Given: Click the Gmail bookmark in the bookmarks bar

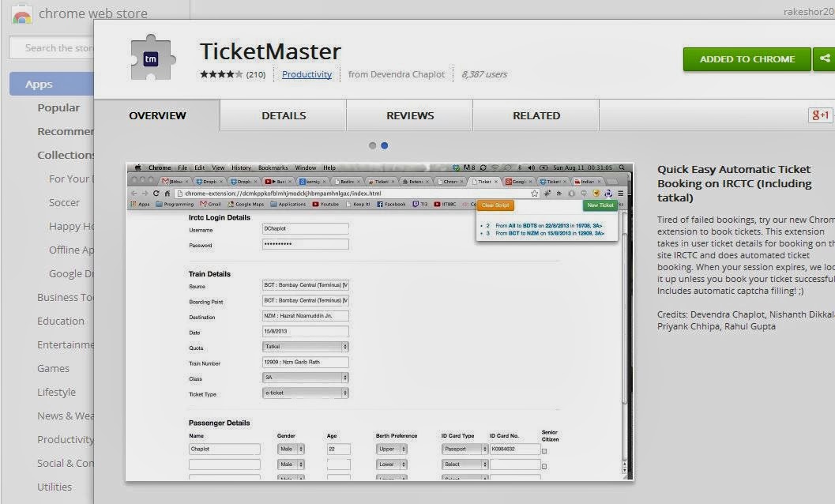Looking at the screenshot, I should pyautogui.click(x=210, y=204).
